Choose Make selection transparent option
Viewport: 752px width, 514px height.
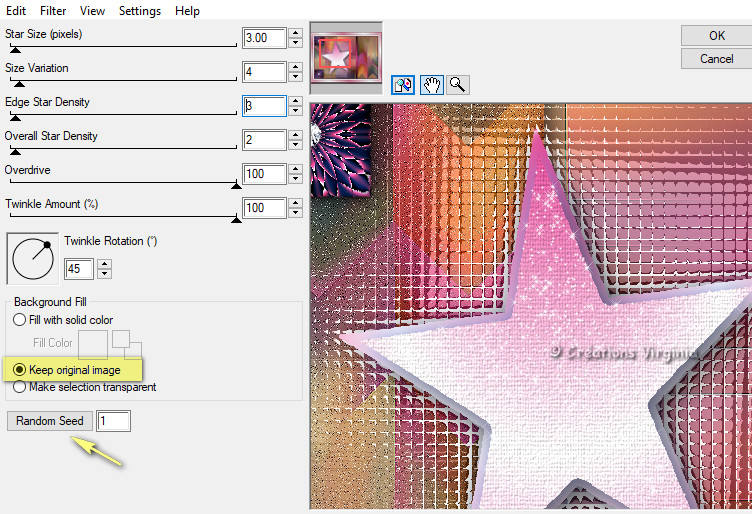coord(19,387)
